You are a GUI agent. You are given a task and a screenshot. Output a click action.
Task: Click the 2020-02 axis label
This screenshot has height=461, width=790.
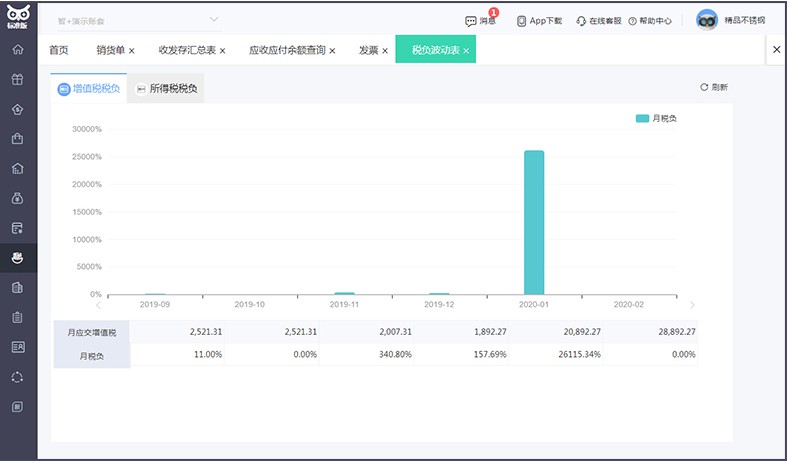point(628,304)
